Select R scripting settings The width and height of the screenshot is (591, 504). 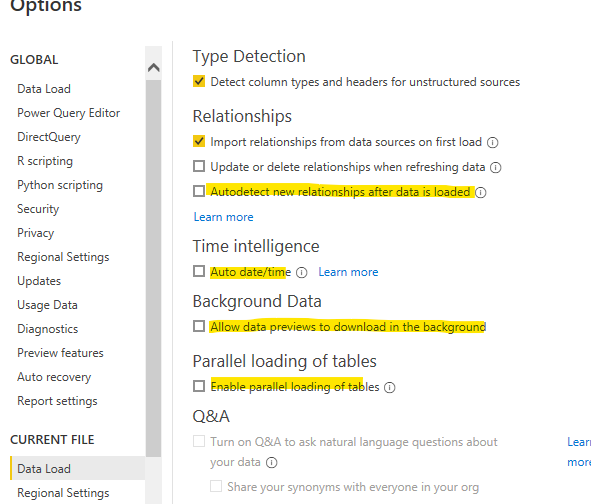click(45, 161)
